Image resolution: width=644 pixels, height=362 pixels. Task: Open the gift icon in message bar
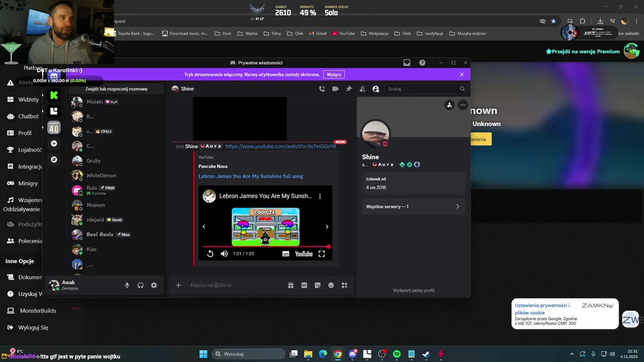(x=291, y=285)
